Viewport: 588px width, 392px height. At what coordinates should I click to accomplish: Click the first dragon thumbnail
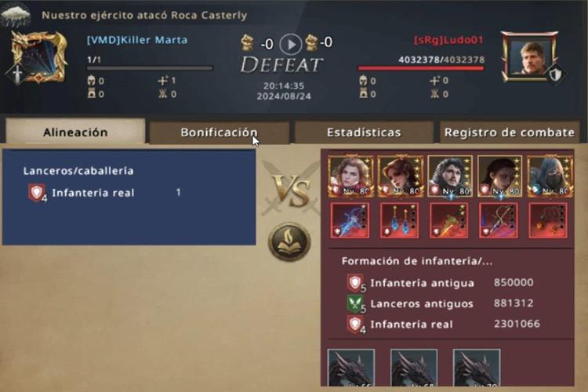[x=351, y=368]
